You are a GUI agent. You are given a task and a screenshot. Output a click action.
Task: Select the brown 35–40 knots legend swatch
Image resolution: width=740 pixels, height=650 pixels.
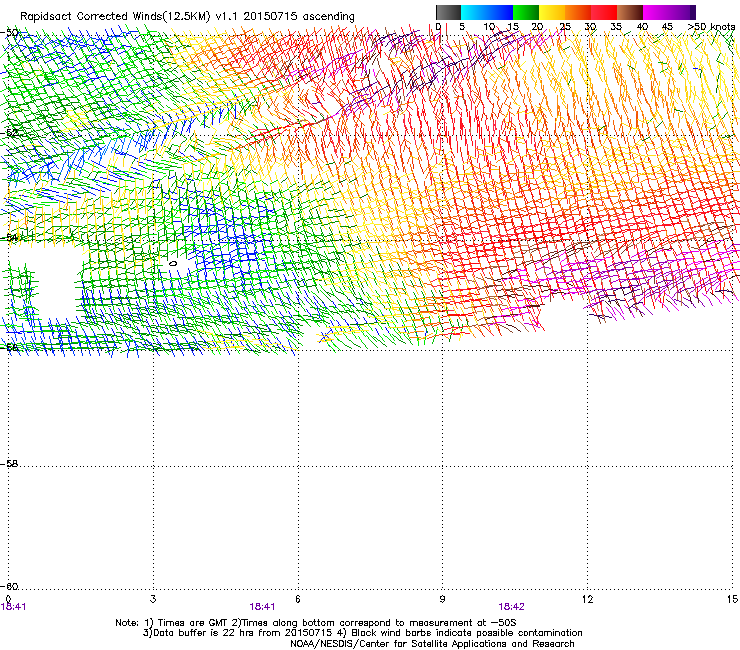630,12
